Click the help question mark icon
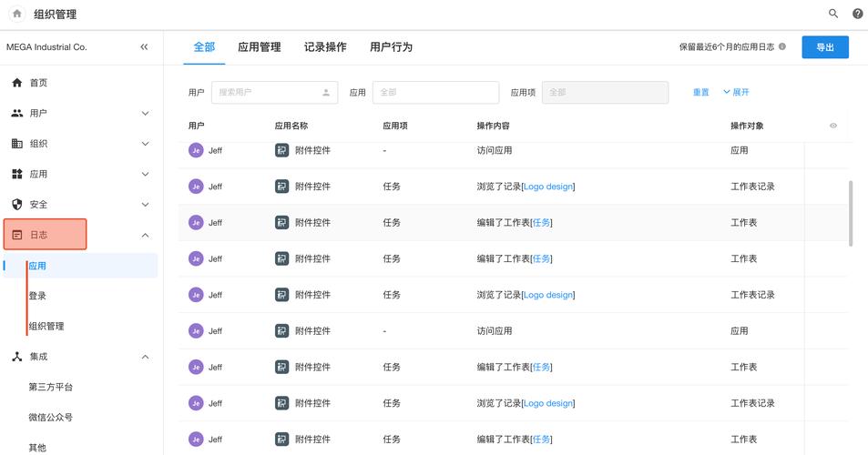868x455 pixels. pos(858,14)
